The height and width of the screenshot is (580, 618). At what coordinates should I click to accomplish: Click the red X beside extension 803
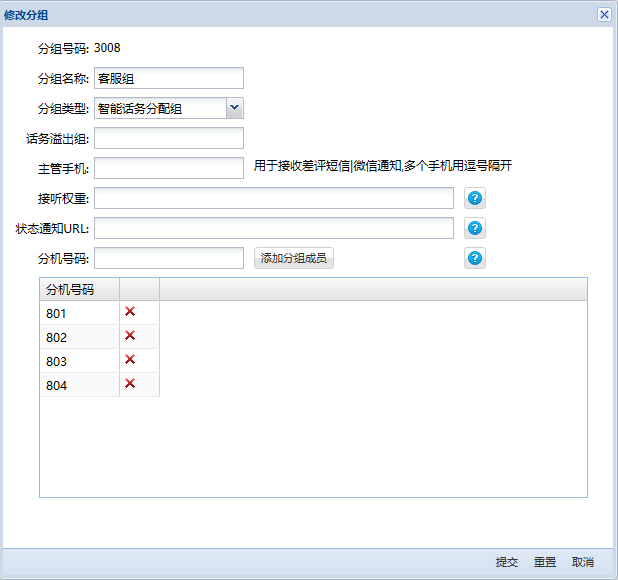130,360
